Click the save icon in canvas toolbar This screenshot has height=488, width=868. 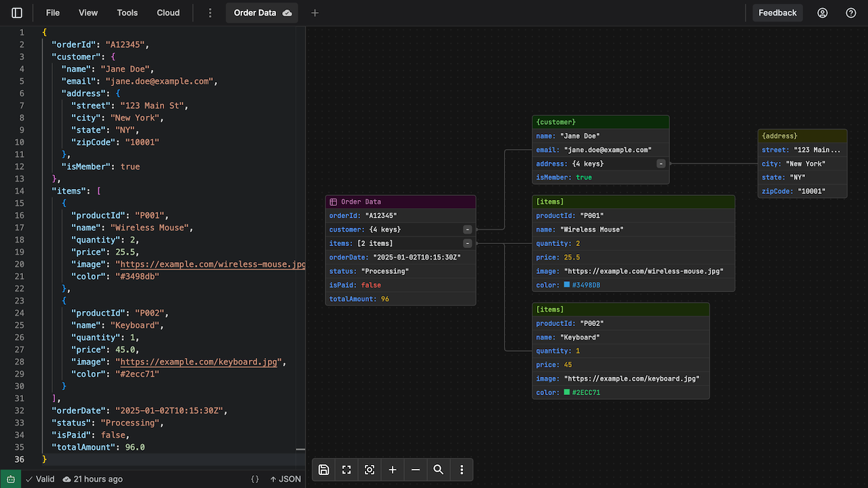point(324,470)
